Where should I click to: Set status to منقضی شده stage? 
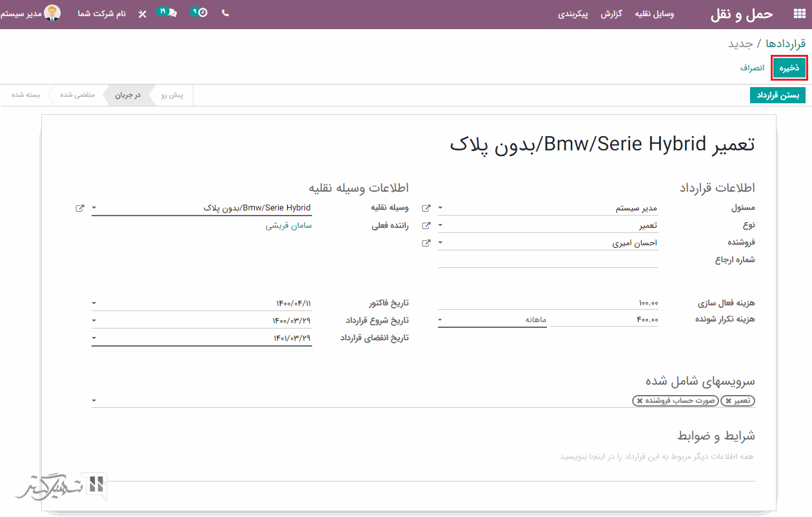click(77, 95)
